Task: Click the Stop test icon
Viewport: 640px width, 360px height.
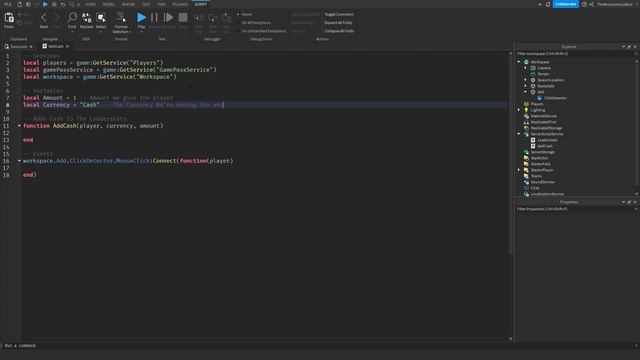Action: point(183,18)
